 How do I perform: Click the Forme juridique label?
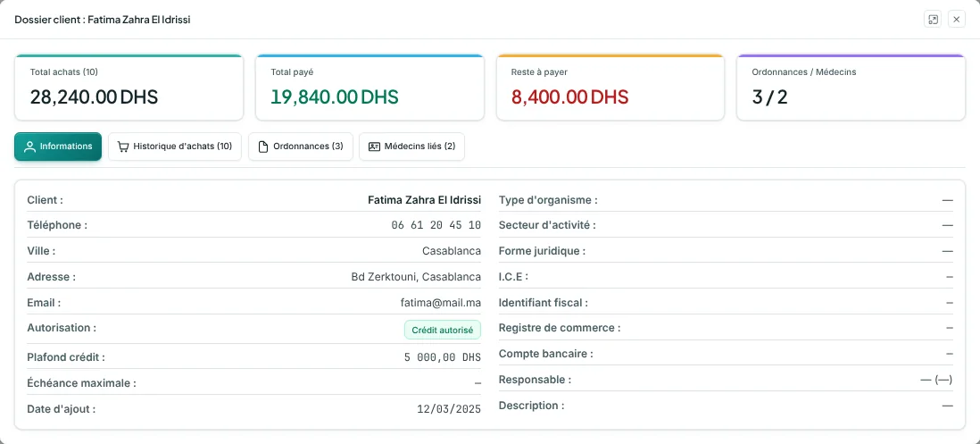[x=542, y=251]
